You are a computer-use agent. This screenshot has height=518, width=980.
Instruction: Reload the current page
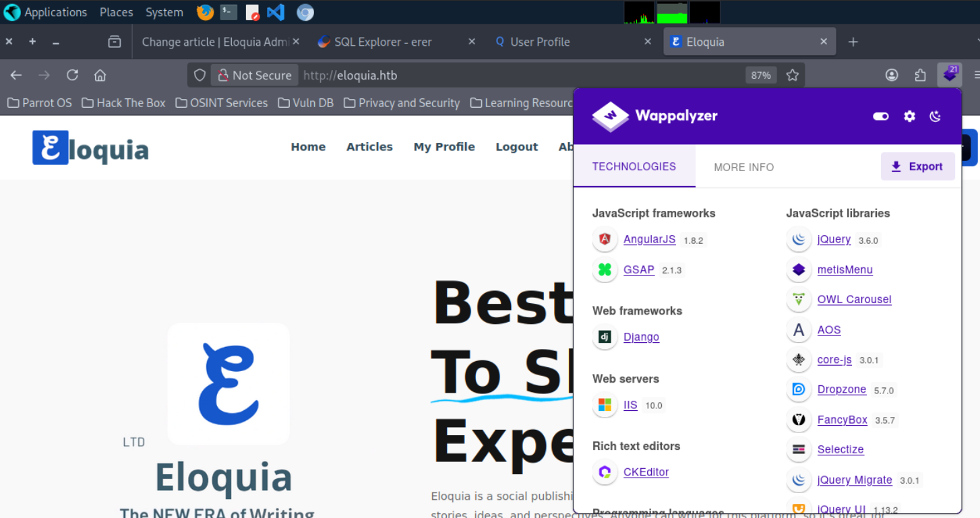[x=72, y=75]
